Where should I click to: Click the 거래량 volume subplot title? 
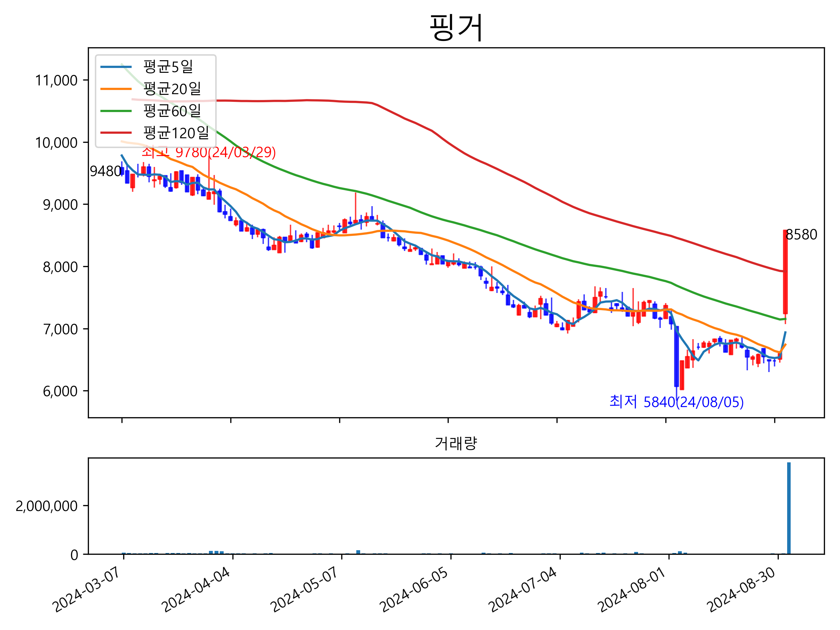[456, 443]
